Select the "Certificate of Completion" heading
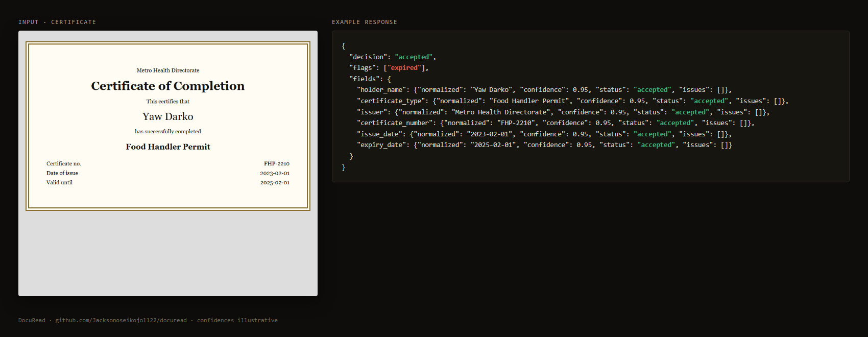The image size is (868, 337). tap(168, 86)
